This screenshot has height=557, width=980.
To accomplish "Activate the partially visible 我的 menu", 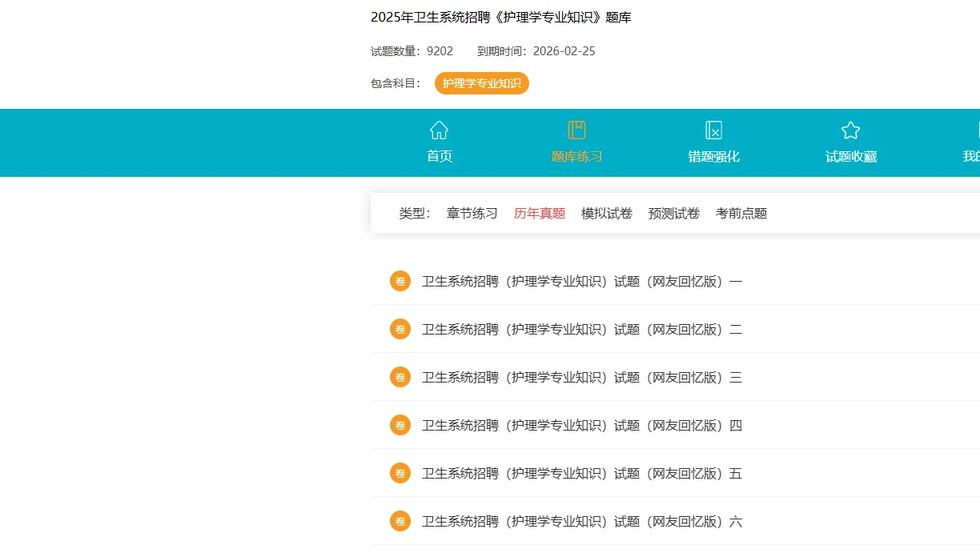I will coord(971,156).
